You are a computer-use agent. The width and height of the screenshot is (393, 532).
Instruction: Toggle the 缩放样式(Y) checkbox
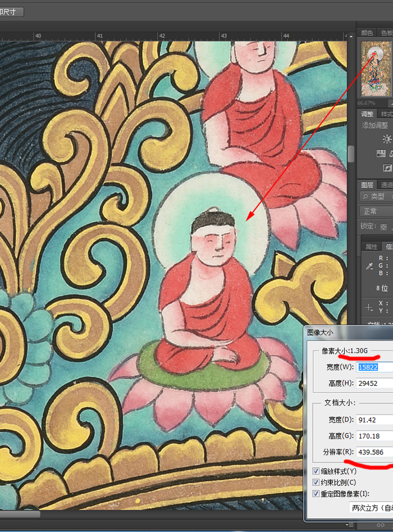click(316, 471)
